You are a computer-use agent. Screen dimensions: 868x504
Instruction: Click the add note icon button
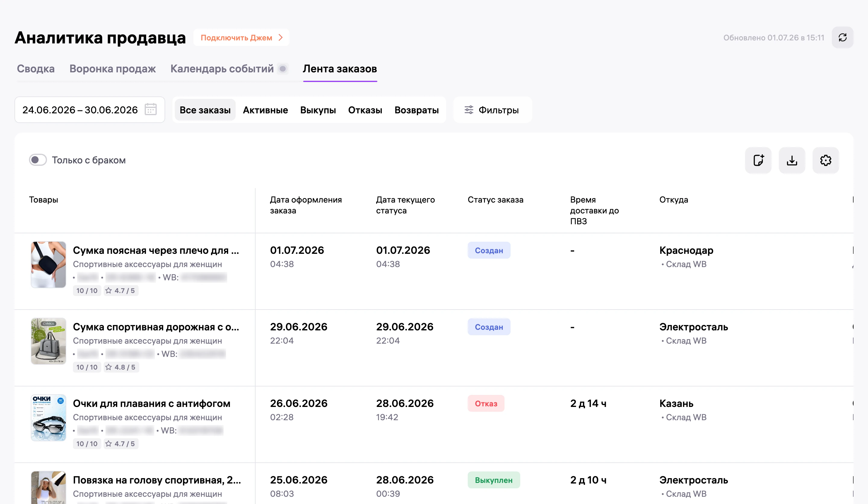[x=758, y=160]
